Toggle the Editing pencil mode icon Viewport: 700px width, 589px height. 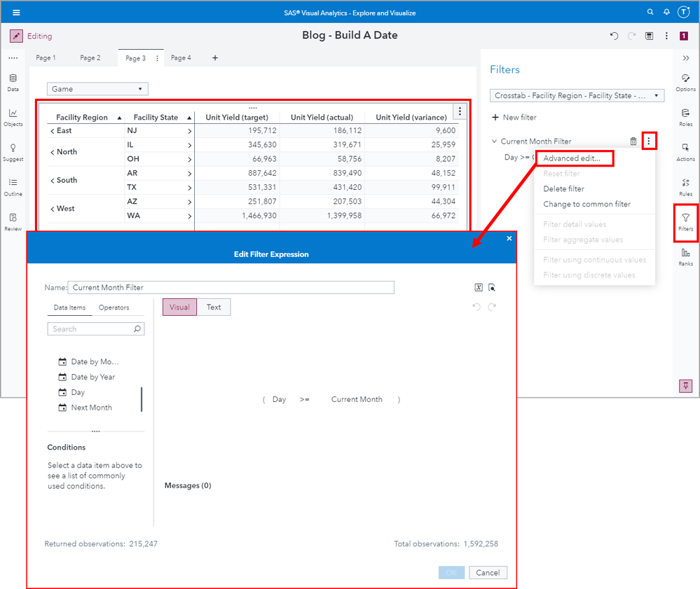pos(17,36)
